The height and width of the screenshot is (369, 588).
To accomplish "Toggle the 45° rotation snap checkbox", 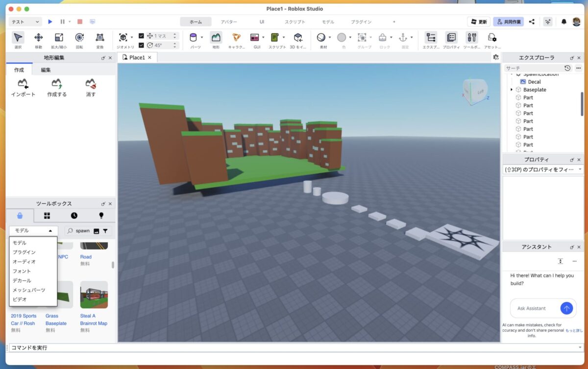I will [142, 45].
